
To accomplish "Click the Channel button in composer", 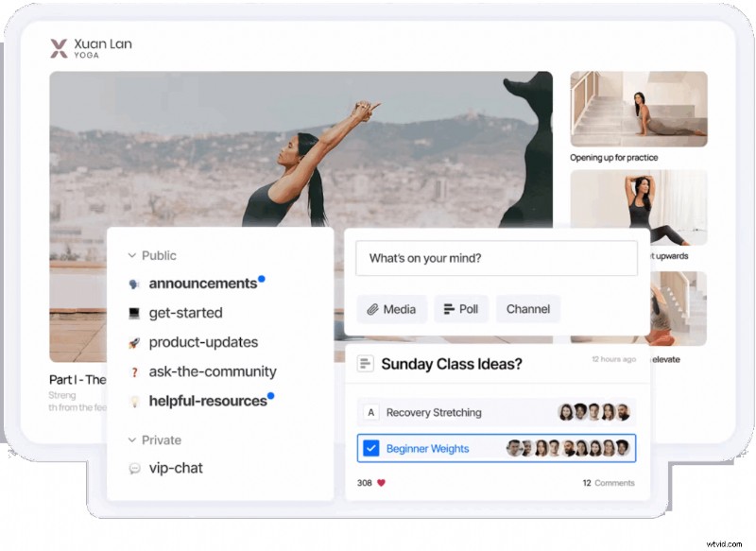I will click(x=527, y=309).
